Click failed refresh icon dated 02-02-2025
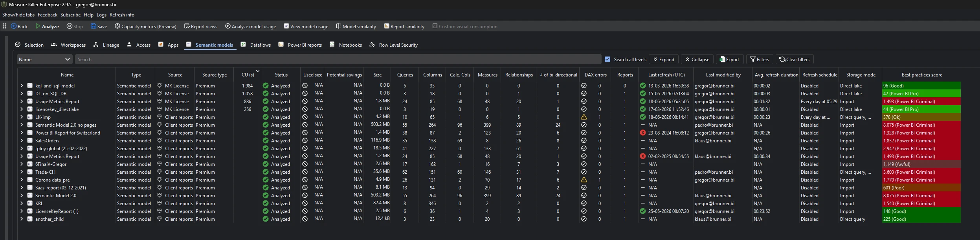 [643, 156]
